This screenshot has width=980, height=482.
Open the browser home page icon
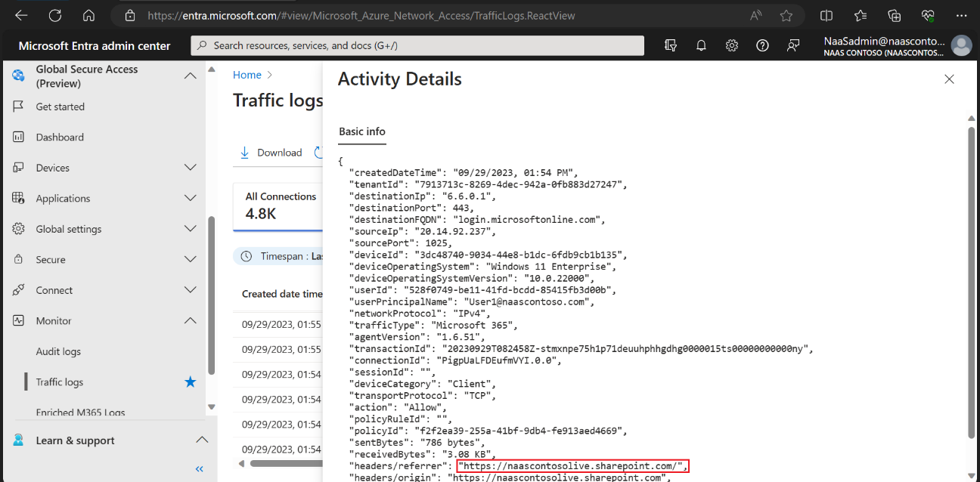pos(88,15)
